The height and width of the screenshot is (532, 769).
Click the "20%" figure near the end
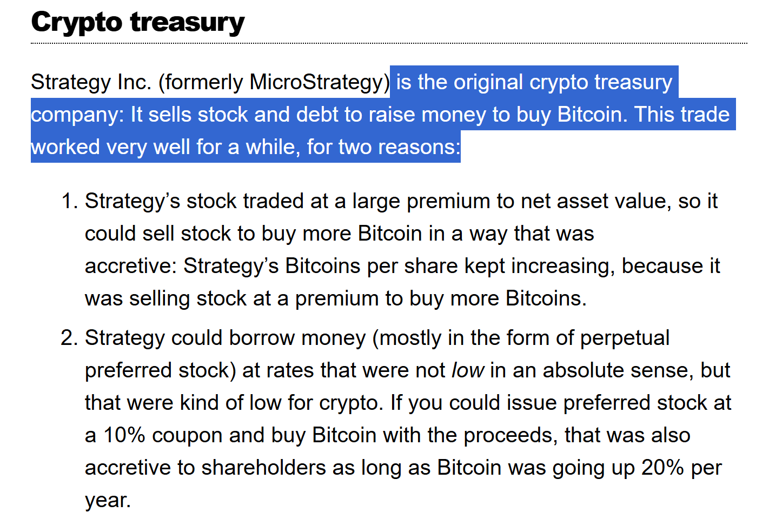(662, 468)
